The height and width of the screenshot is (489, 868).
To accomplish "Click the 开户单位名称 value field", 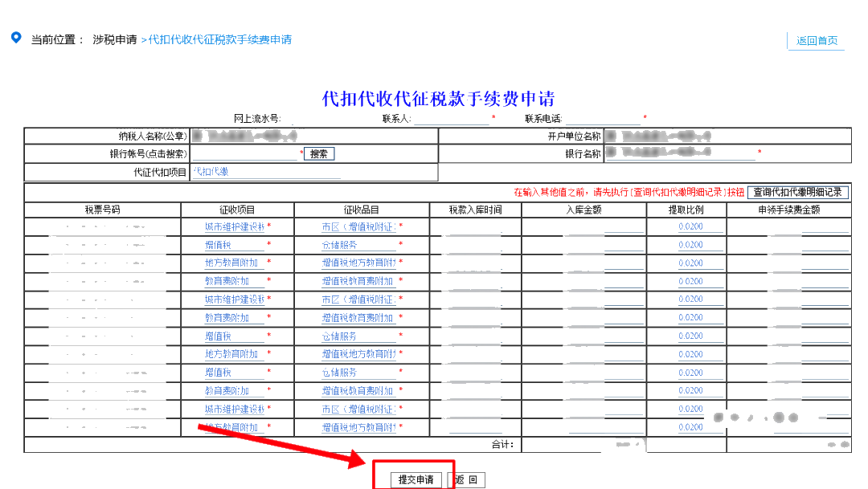I will tap(727, 136).
